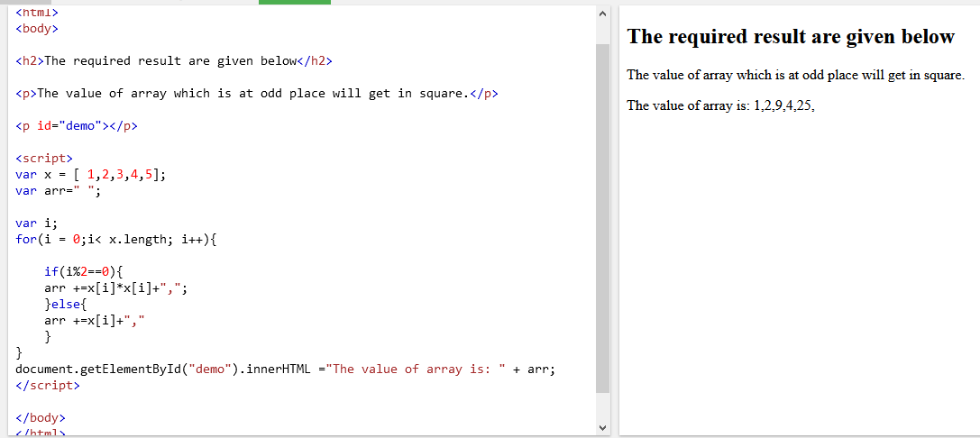Click the code editor vertical scrollbar thumb
The height and width of the screenshot is (438, 980).
(x=602, y=216)
